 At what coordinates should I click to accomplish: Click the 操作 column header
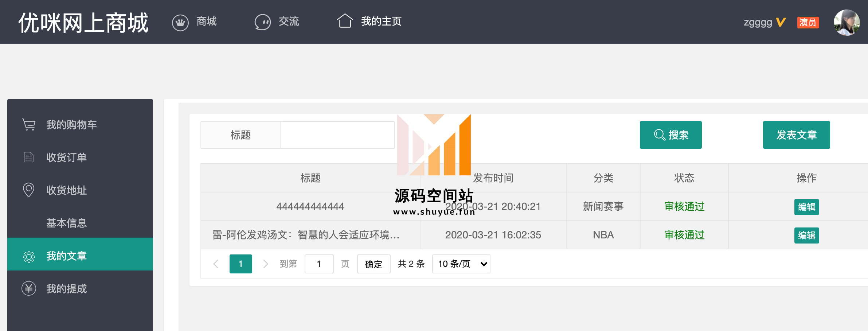[x=807, y=178]
